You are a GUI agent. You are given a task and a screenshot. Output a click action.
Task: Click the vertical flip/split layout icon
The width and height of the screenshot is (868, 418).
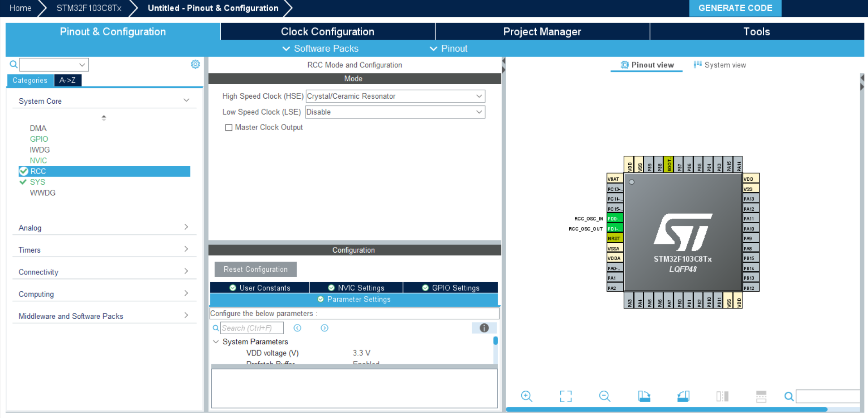click(x=723, y=396)
